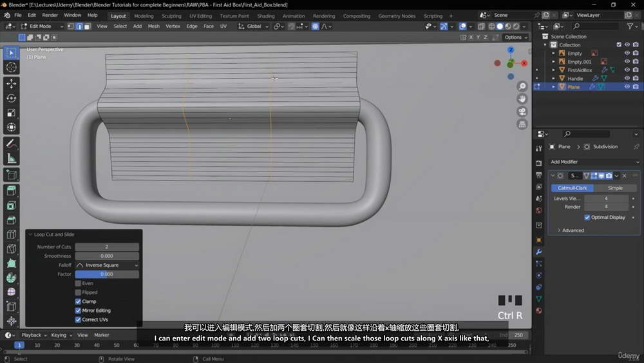
Task: Select Simple subdivision type
Action: [x=615, y=188]
